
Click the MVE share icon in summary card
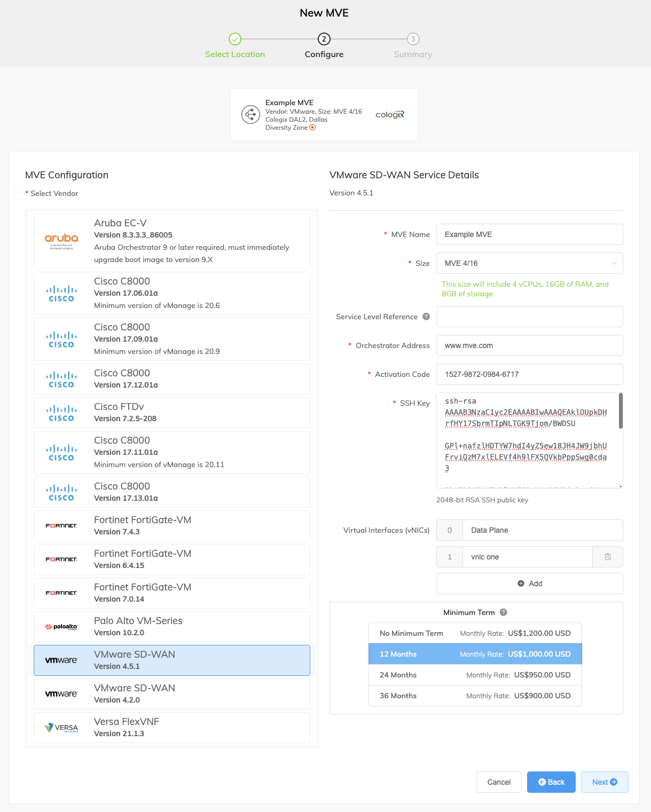[250, 114]
